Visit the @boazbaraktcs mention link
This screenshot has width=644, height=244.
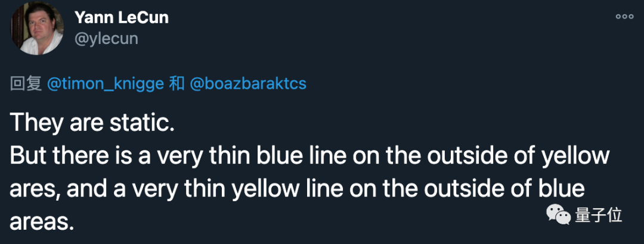pyautogui.click(x=247, y=84)
